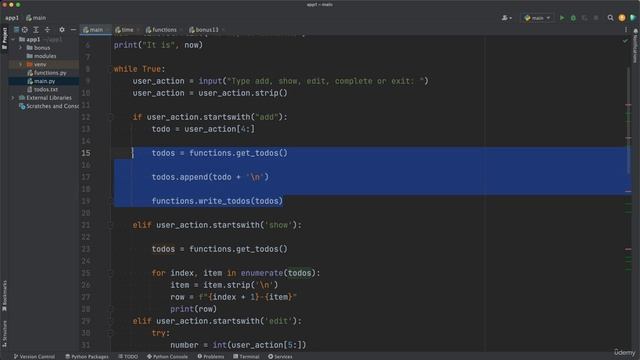Screen dimensions: 640x360
Task: Expand External Libraries node
Action: (x=13, y=98)
